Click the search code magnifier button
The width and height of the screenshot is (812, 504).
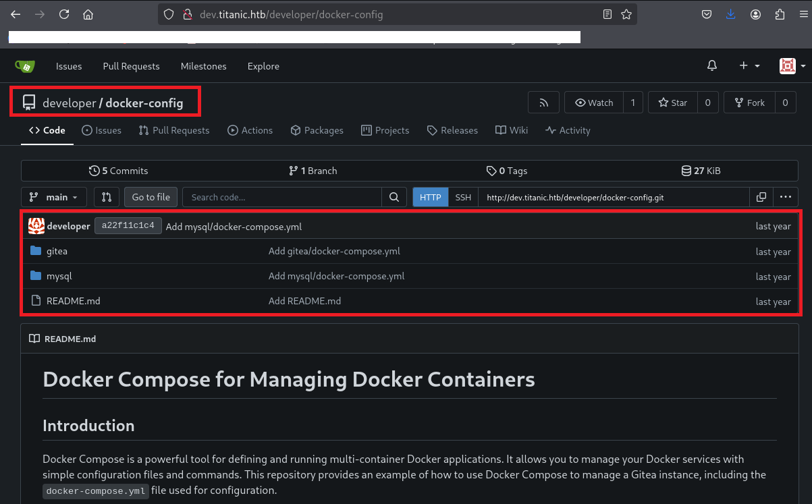coord(394,197)
